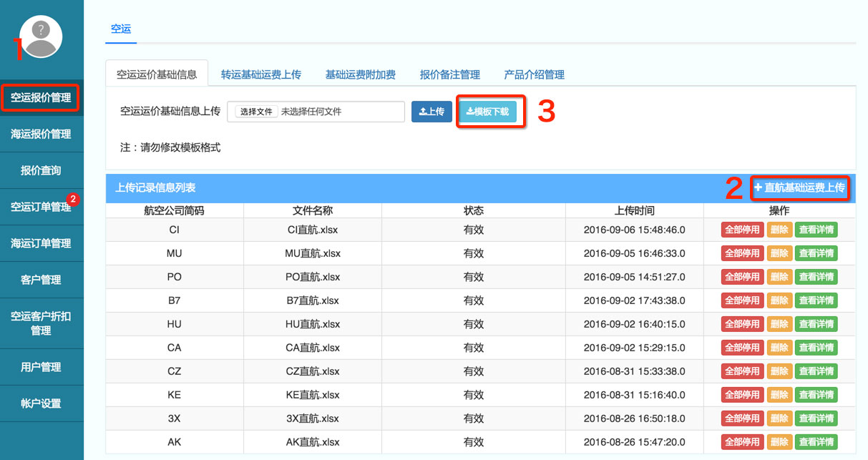View details of PO直航.xlsx with 查看详情
Screen dimensions: 868x460
coord(816,277)
